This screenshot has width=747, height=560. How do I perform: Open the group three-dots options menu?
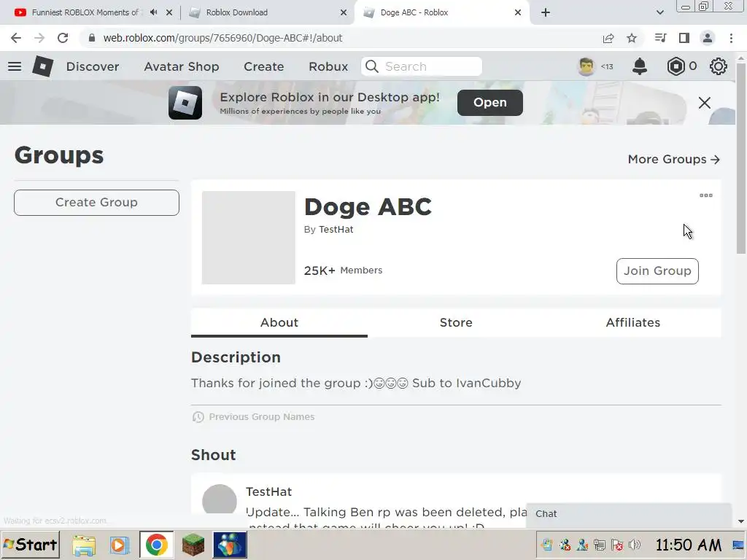click(x=705, y=195)
